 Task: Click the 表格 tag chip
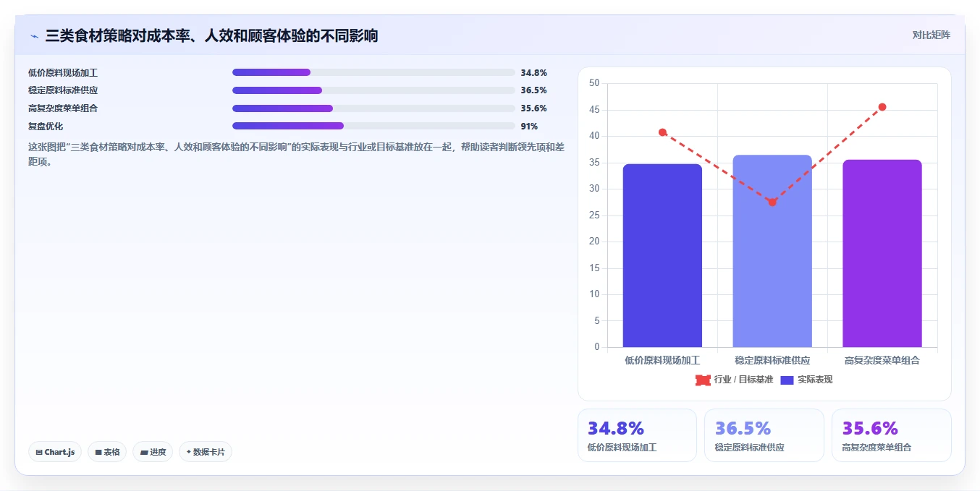pyautogui.click(x=107, y=452)
